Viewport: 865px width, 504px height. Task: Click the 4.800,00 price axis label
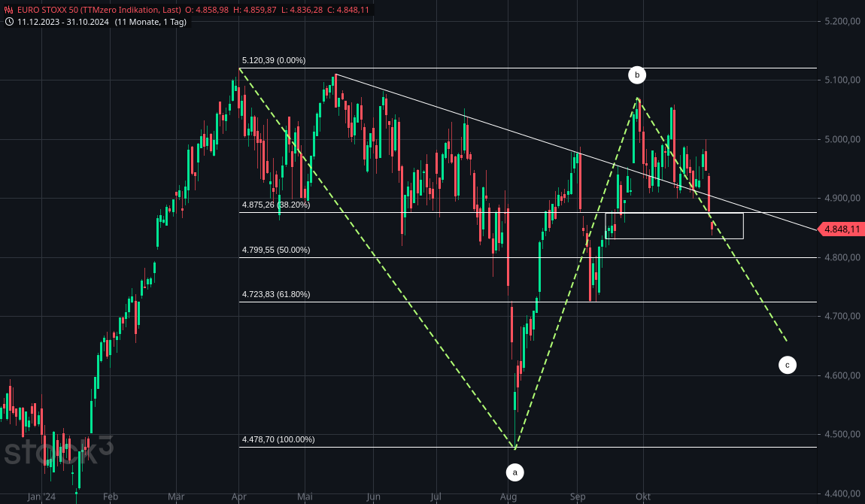(842, 257)
